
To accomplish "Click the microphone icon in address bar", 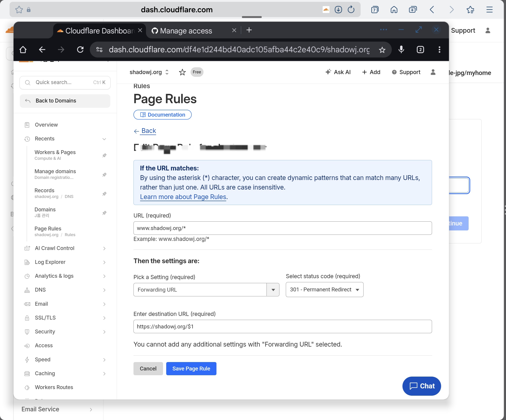I will pos(401,50).
